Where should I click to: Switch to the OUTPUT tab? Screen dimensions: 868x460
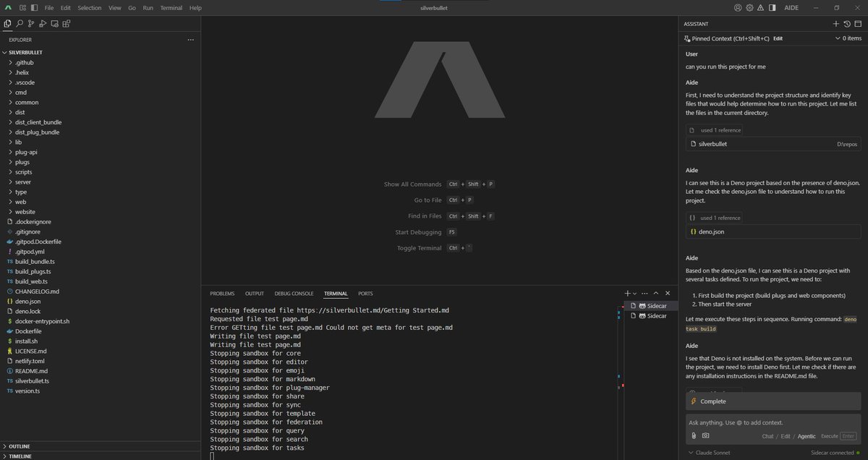[x=255, y=294]
